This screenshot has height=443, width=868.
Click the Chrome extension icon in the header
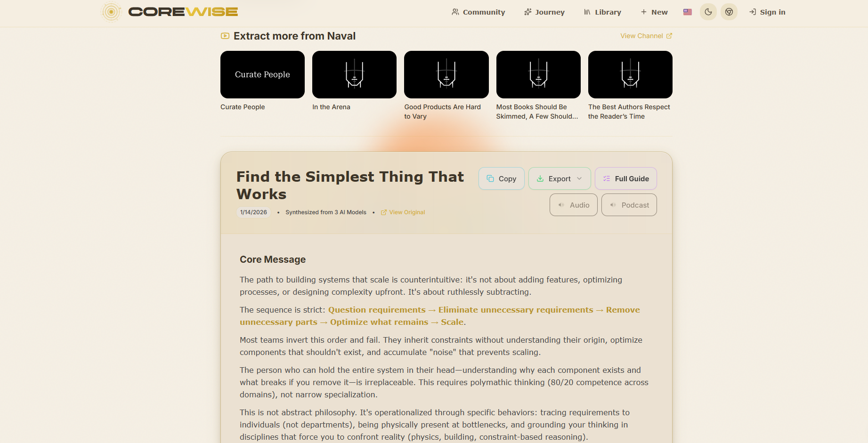click(729, 12)
